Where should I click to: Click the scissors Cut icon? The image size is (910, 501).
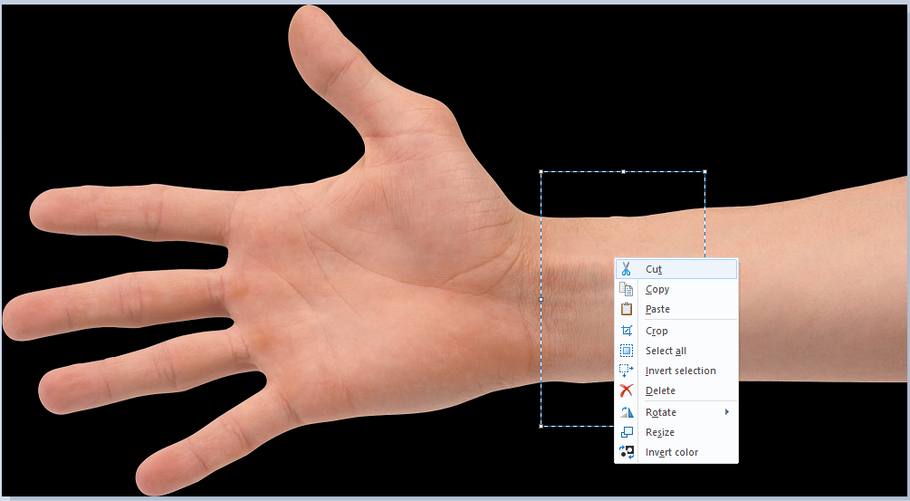click(x=626, y=269)
